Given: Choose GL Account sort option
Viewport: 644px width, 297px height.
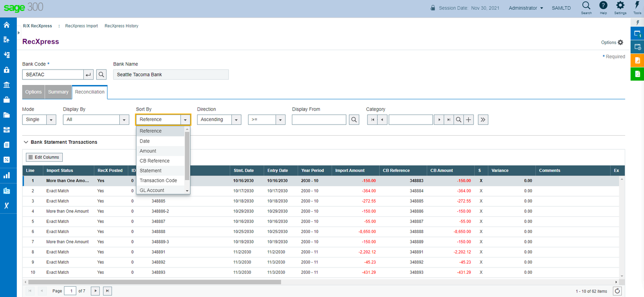Looking at the screenshot, I should tap(161, 190).
